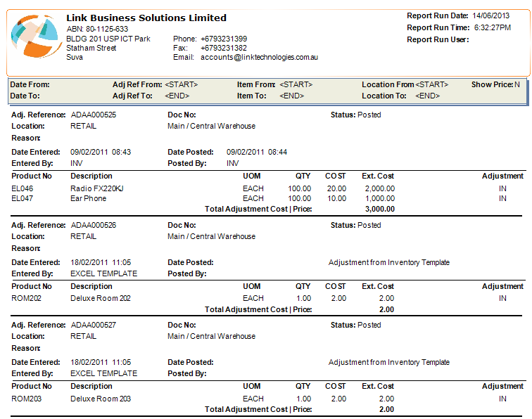
Task: Select product number EL046
Action: click(x=23, y=188)
